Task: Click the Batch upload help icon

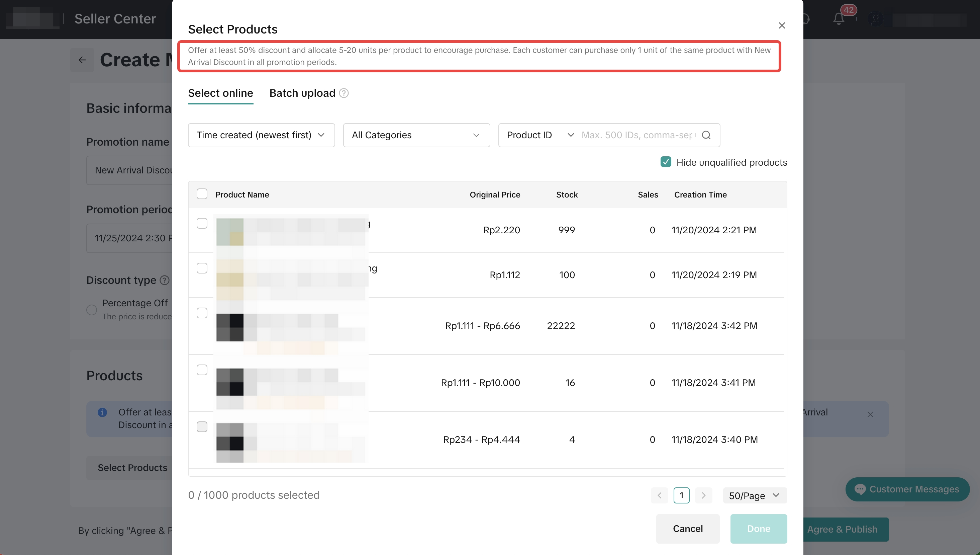Action: point(344,93)
